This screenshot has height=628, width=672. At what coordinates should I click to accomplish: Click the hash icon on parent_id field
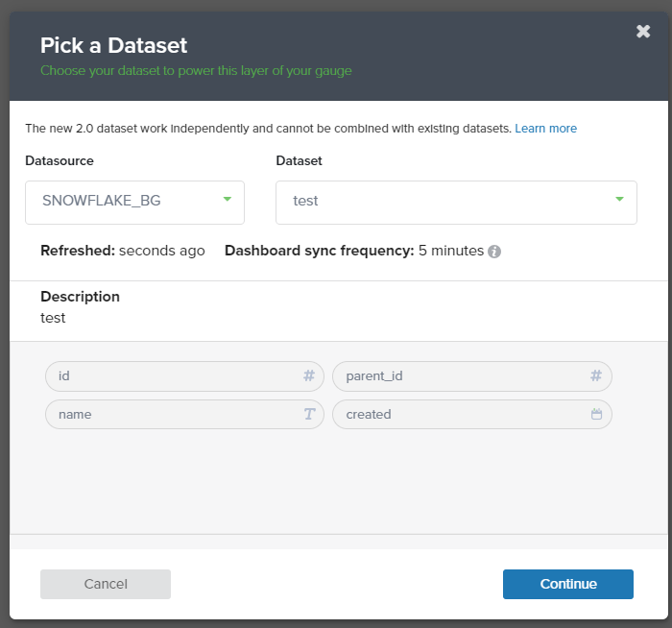596,376
